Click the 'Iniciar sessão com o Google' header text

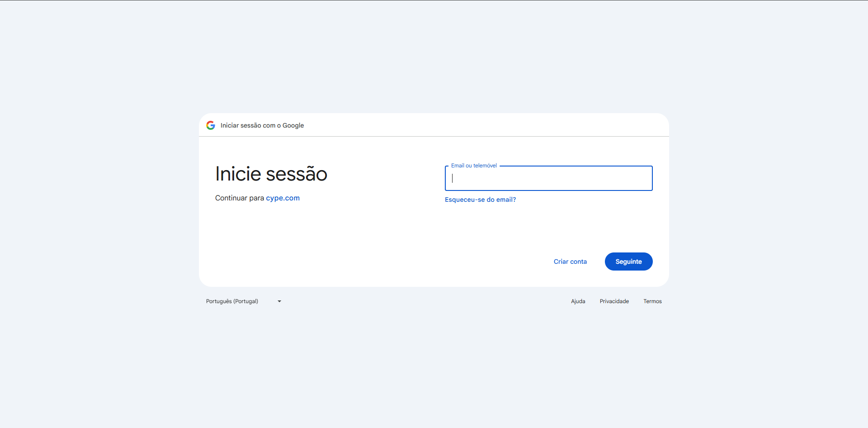tap(262, 125)
